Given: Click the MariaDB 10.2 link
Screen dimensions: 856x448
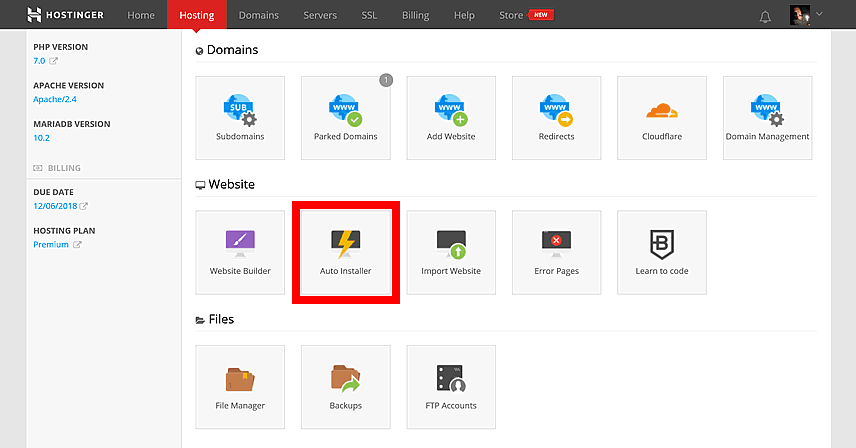Looking at the screenshot, I should coord(41,138).
